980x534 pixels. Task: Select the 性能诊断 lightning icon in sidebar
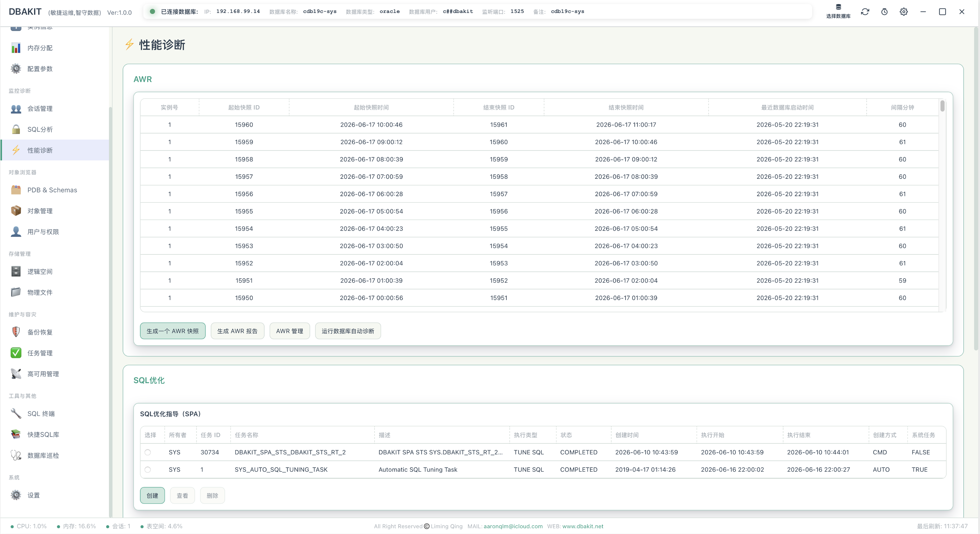click(x=16, y=150)
